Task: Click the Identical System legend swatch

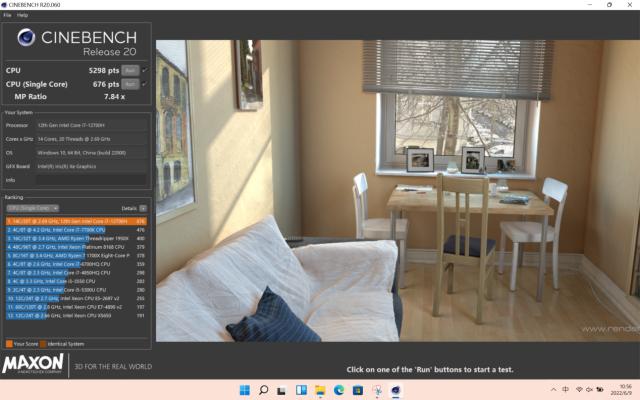Action: tap(43, 344)
